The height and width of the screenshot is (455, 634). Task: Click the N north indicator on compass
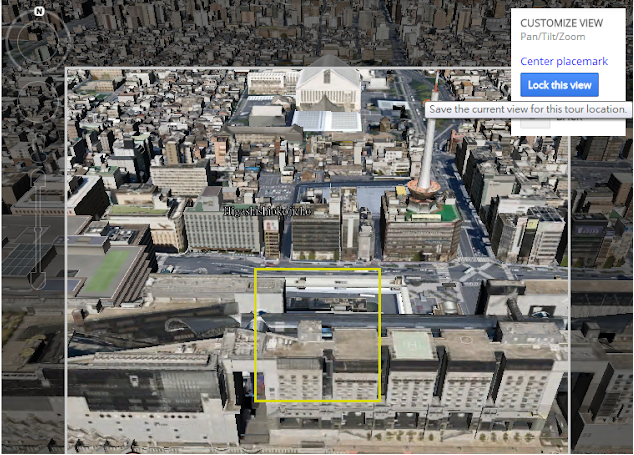(x=38, y=12)
